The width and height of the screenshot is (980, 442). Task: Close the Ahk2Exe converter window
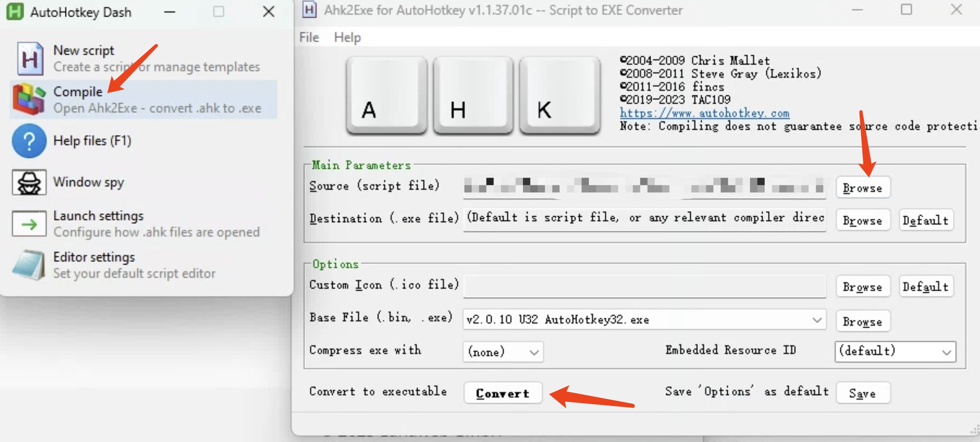coord(957,10)
